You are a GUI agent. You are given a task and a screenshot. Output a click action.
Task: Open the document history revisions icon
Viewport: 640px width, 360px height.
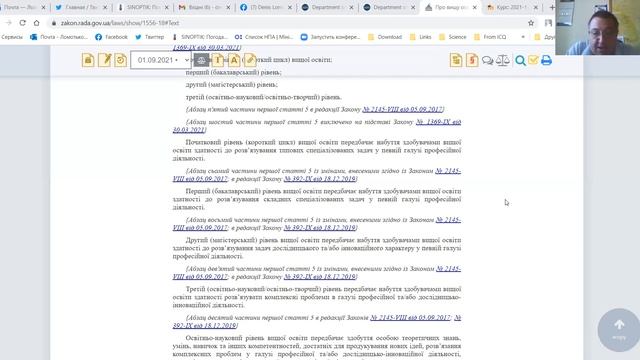(120, 60)
